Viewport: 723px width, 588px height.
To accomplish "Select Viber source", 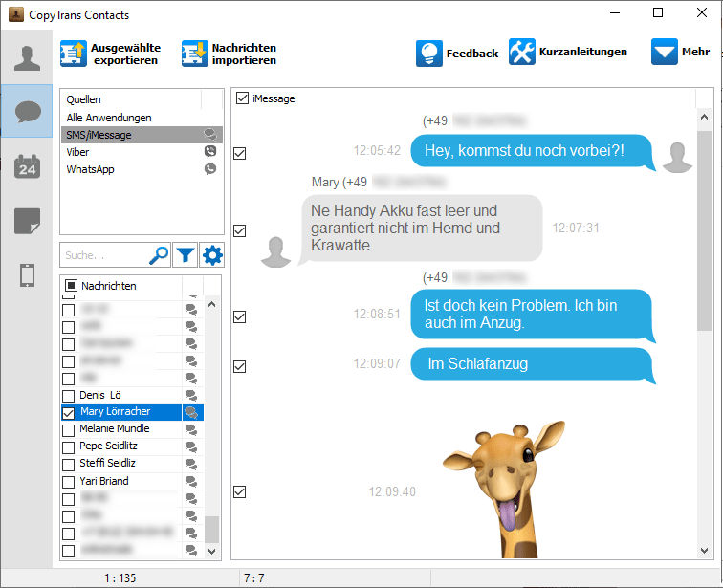I will pos(142,152).
